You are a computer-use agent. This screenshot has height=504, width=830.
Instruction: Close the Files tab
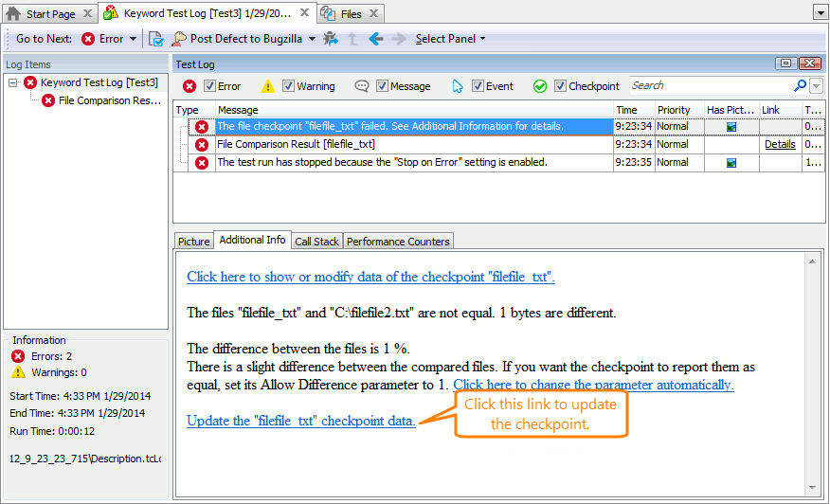[x=373, y=14]
